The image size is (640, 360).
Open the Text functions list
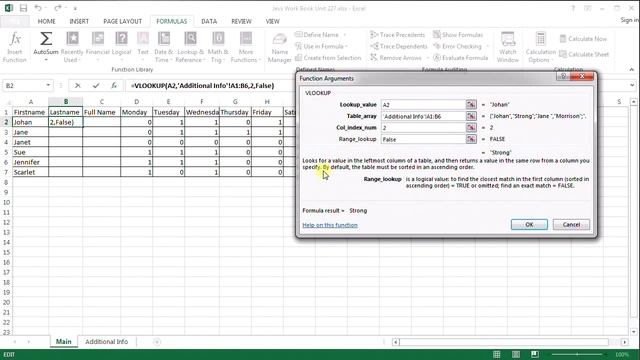143,47
